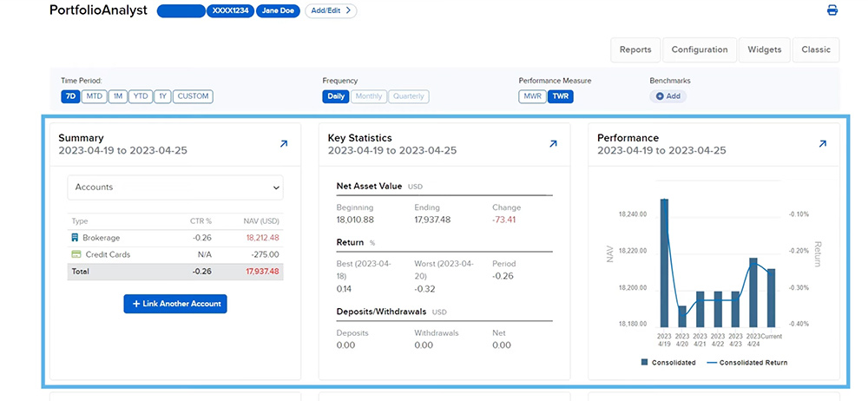Select the MTD time period

click(94, 96)
